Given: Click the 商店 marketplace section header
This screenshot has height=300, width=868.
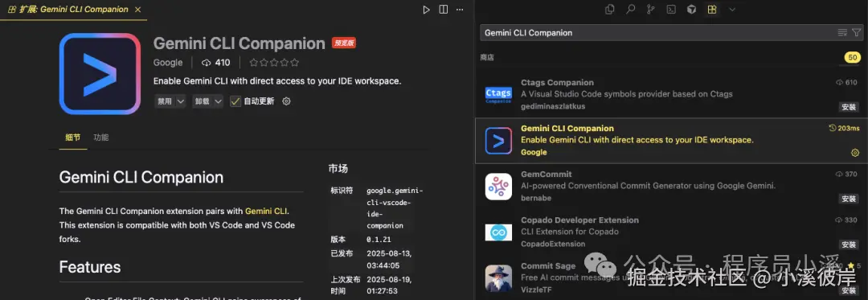Looking at the screenshot, I should tap(487, 57).
